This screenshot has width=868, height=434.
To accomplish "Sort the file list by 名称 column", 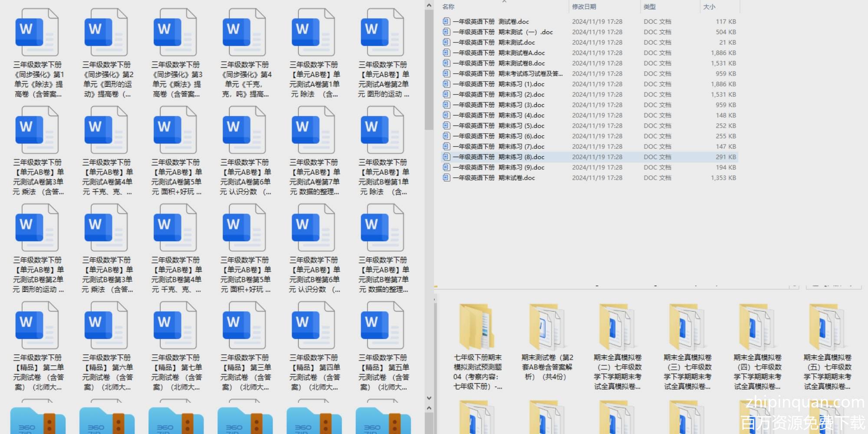I will 448,7.
